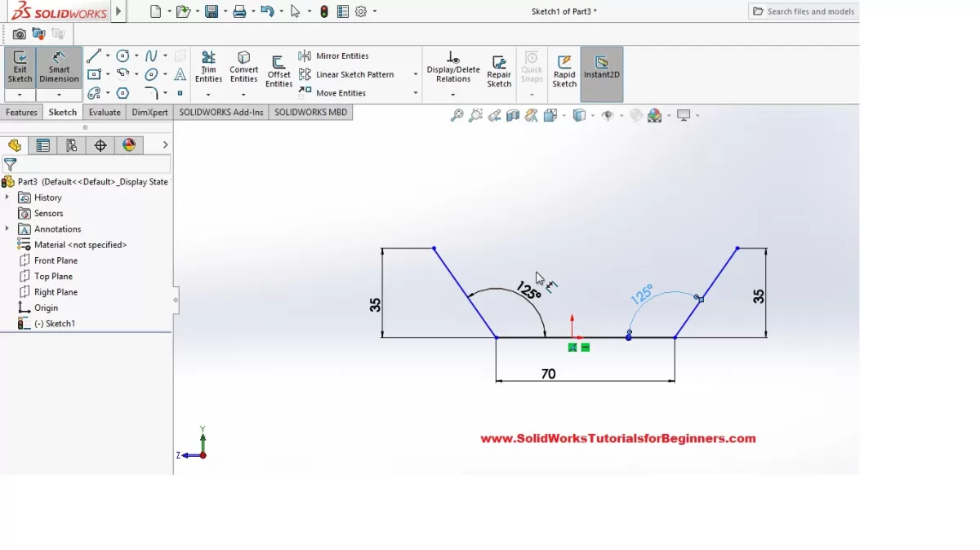Click the Repair Sketch button
The width and height of the screenshot is (980, 550).
click(499, 71)
